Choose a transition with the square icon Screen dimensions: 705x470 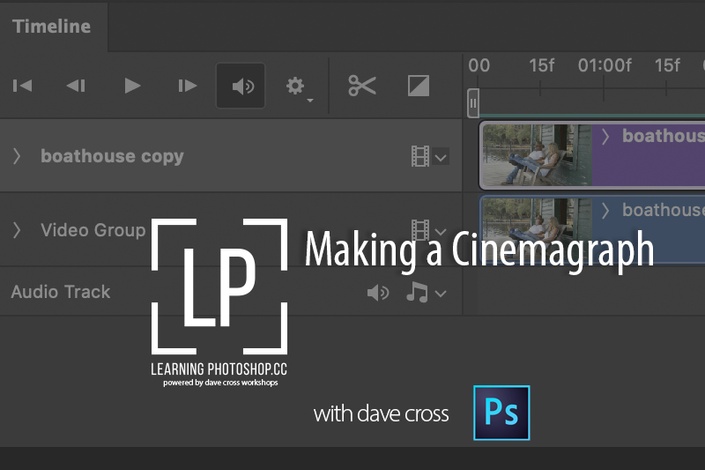coord(418,85)
